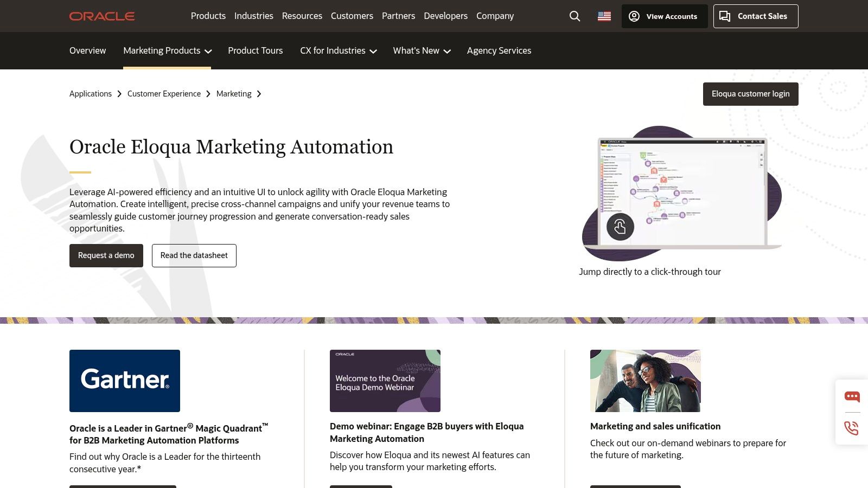
Task: Click the View Accounts profile icon
Action: [634, 16]
